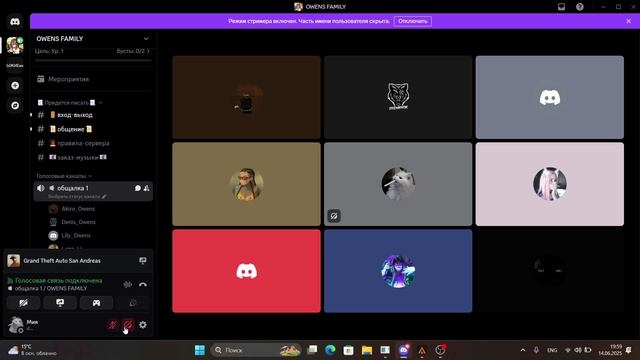
Task: Click the ENG language indicator in tray
Action: click(552, 350)
